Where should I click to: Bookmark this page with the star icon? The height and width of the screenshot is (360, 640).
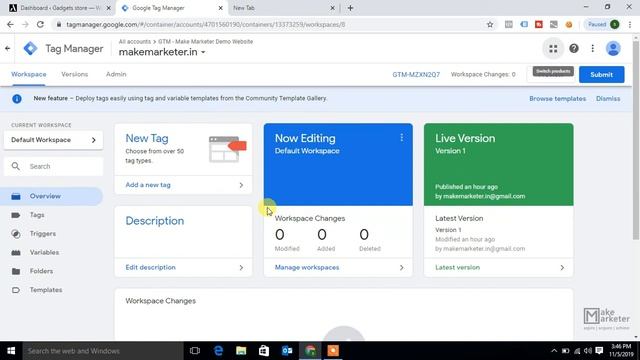(490, 24)
